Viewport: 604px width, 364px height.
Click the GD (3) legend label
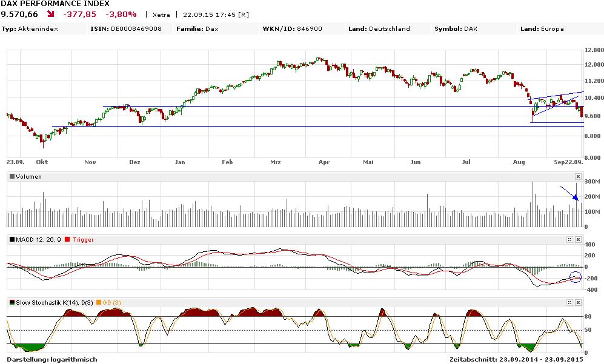(x=111, y=303)
